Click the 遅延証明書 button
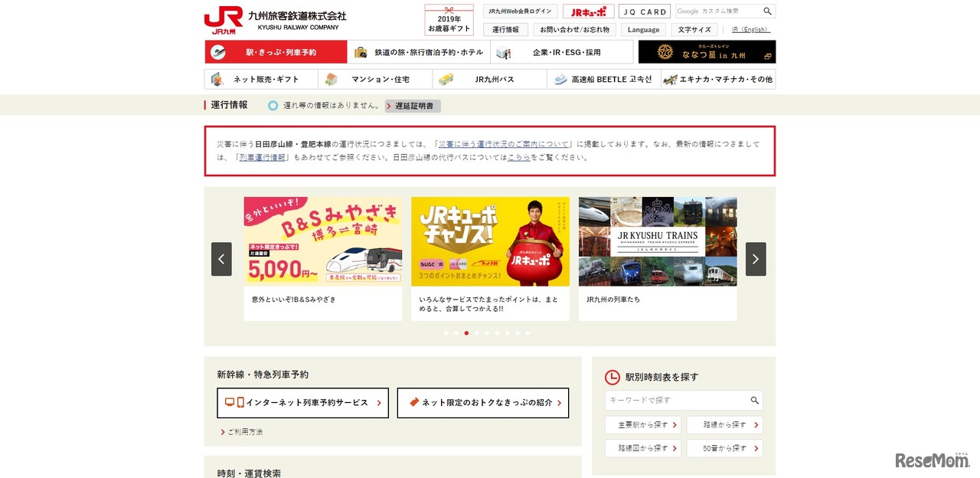This screenshot has height=478, width=980. point(413,106)
